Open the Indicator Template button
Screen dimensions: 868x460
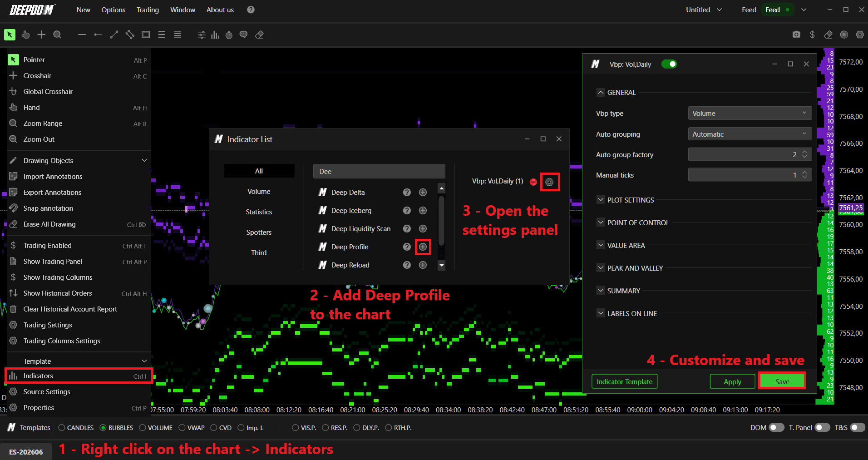coord(624,381)
